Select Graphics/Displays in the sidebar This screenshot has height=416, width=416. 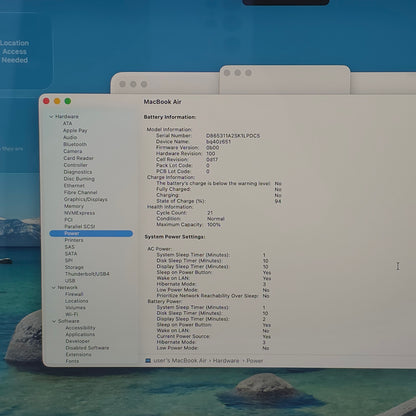click(86, 199)
